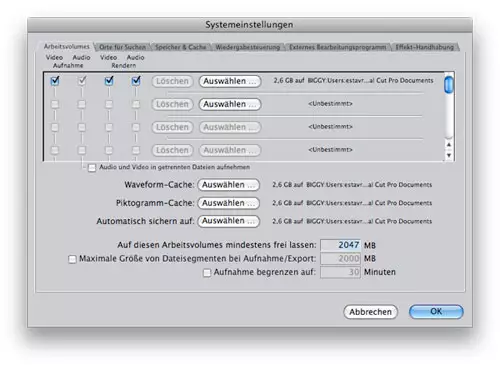
Task: Check Video Aufnahme in second volume row
Action: pyautogui.click(x=55, y=104)
